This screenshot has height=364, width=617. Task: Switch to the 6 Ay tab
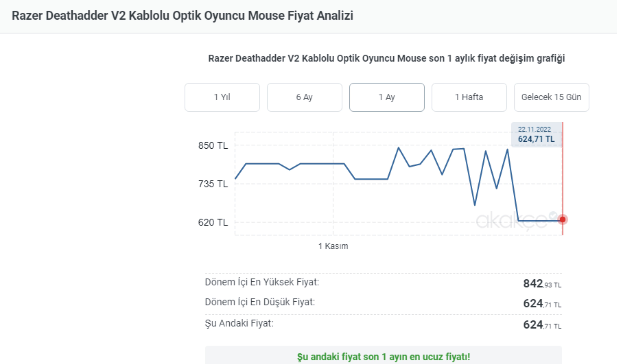[304, 97]
